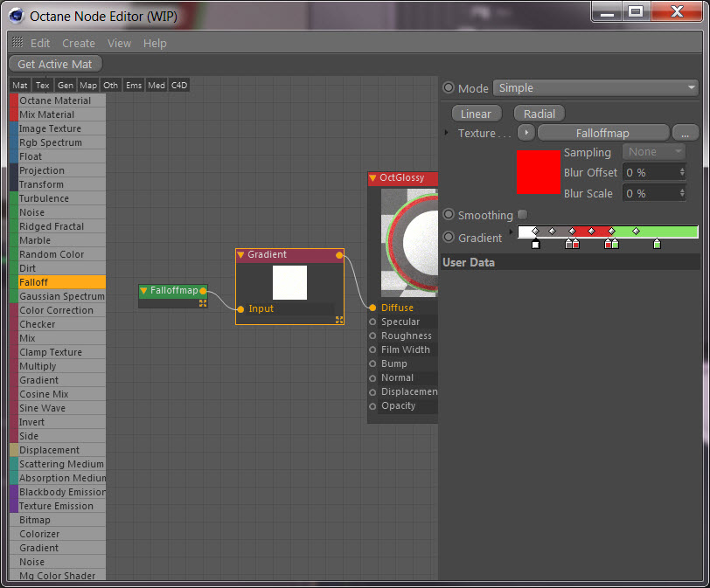The image size is (710, 588).
Task: Click the Blur Scale value field
Action: 651,194
